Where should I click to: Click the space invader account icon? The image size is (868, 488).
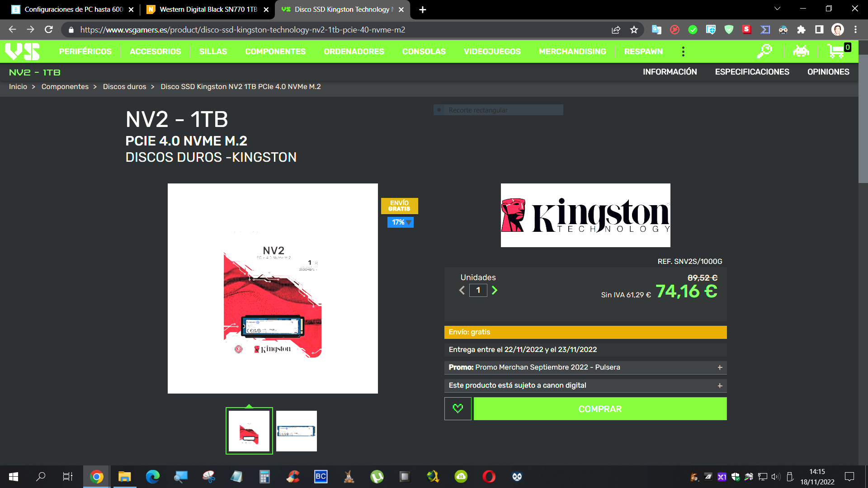(x=801, y=51)
